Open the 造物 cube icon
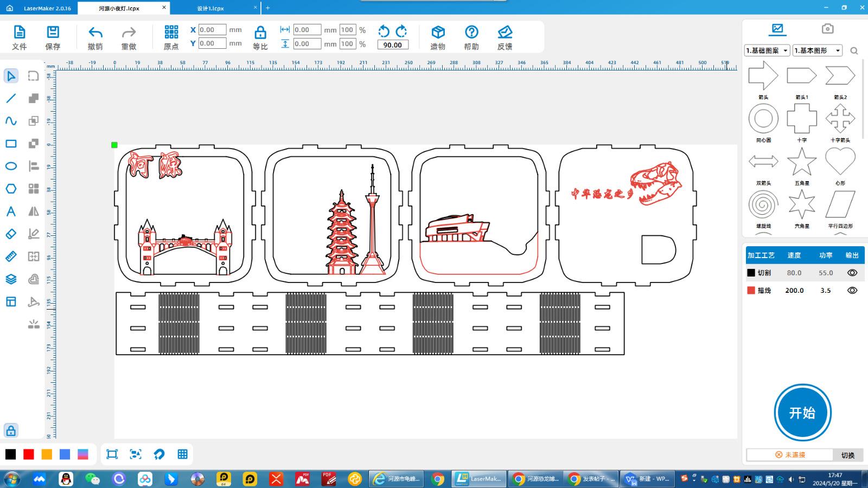 [438, 33]
